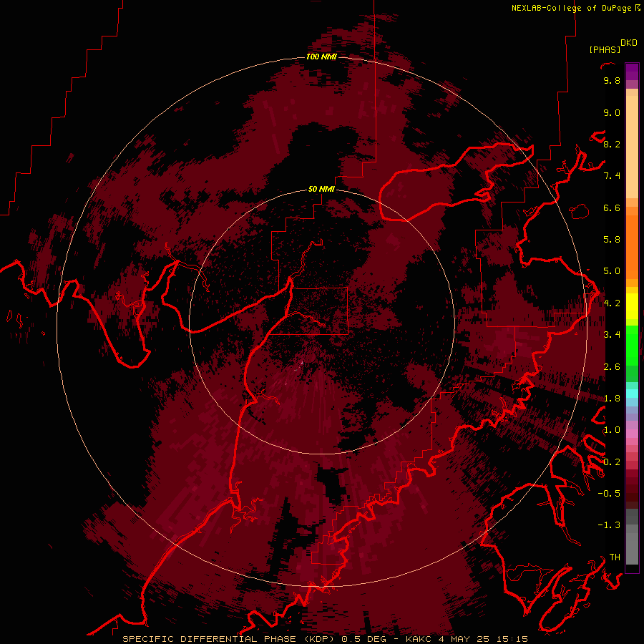The image size is (644, 644).
Task: Click the -1.3 value on the scale
Action: pyautogui.click(x=609, y=525)
